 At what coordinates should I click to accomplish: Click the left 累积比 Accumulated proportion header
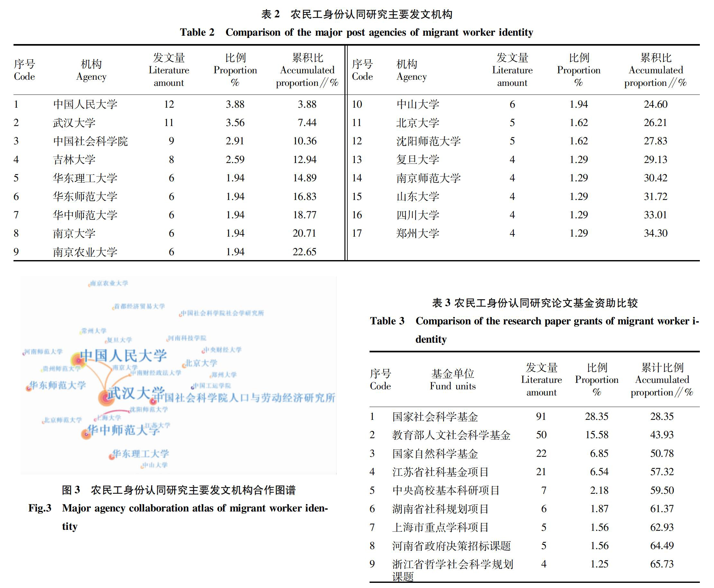[307, 70]
